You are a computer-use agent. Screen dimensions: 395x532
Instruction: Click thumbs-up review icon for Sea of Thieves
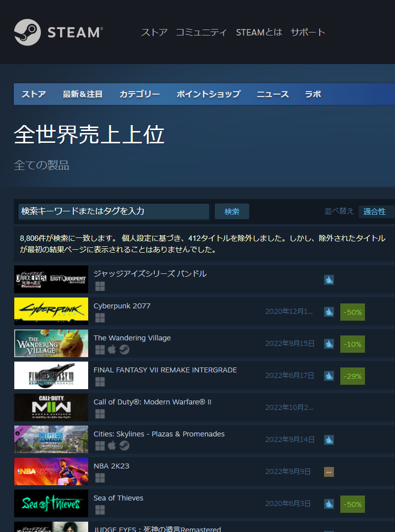point(329,504)
